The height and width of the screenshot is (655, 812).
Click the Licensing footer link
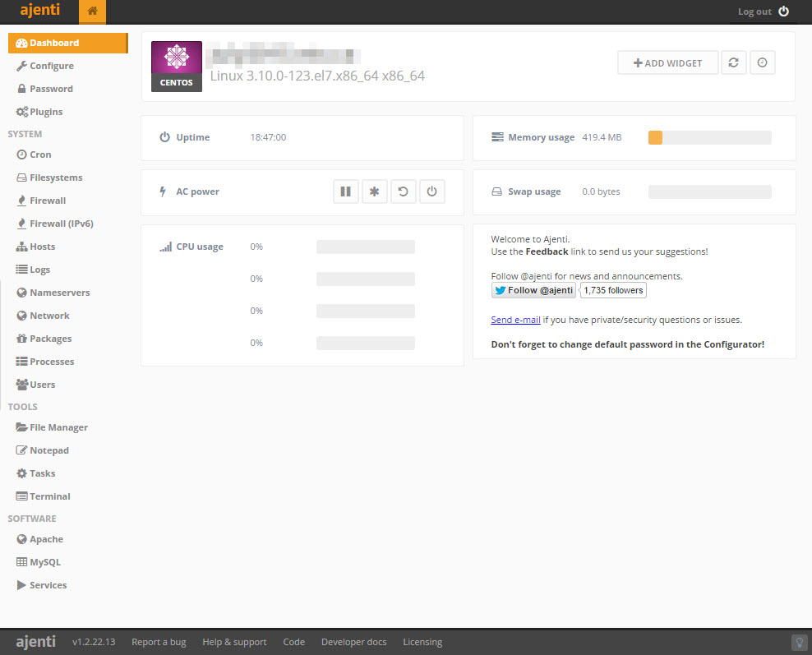pos(422,642)
